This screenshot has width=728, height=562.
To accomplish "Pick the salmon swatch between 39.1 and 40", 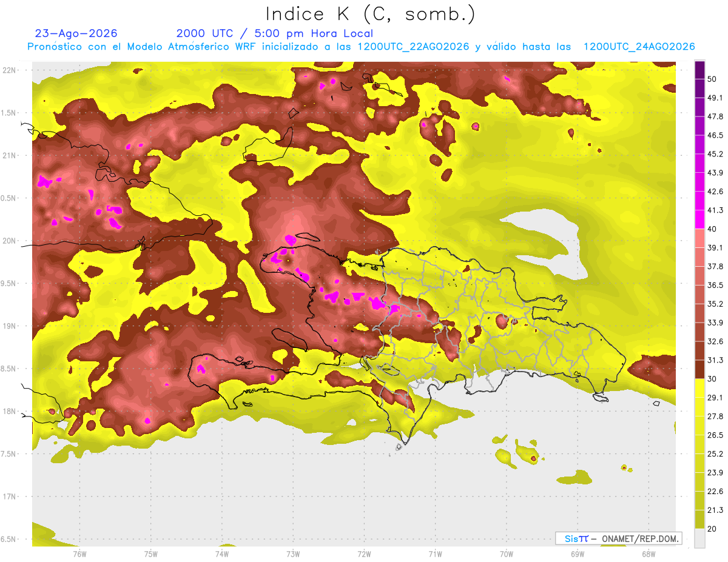I will click(699, 238).
